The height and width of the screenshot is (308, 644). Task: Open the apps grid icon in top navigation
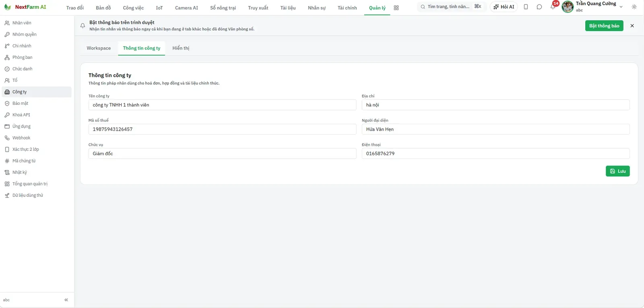click(x=396, y=8)
